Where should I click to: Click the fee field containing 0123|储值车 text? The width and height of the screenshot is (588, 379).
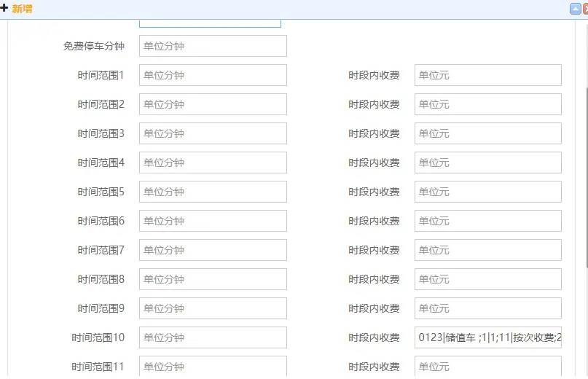pyautogui.click(x=487, y=337)
